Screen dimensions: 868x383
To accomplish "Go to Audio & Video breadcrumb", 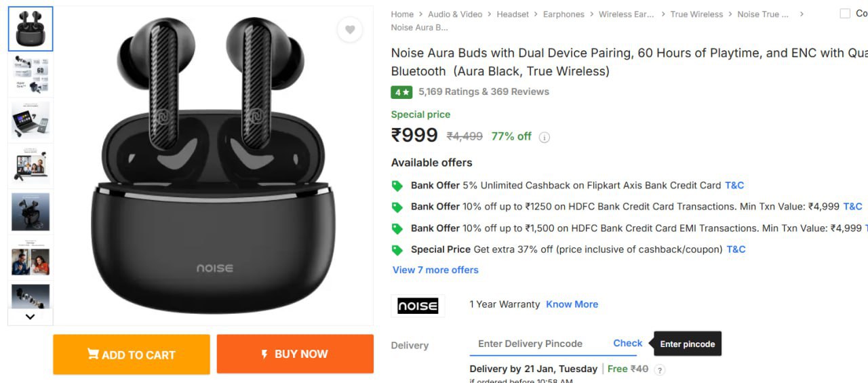I will point(455,14).
